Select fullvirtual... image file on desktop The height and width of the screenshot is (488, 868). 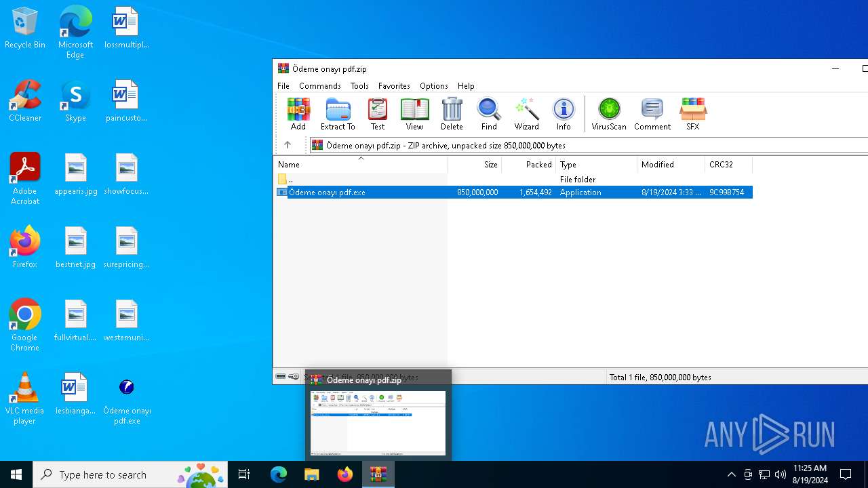75,321
